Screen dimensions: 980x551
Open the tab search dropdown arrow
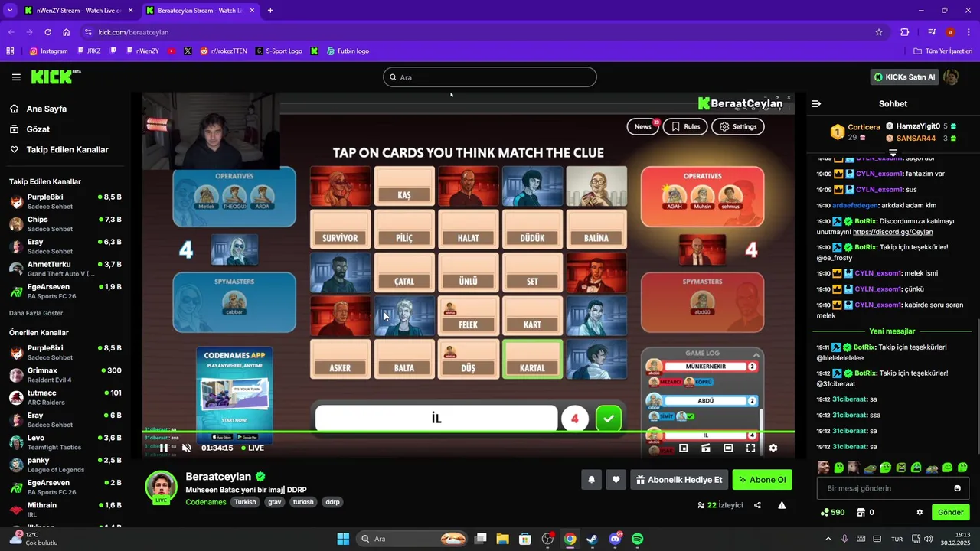(x=10, y=11)
